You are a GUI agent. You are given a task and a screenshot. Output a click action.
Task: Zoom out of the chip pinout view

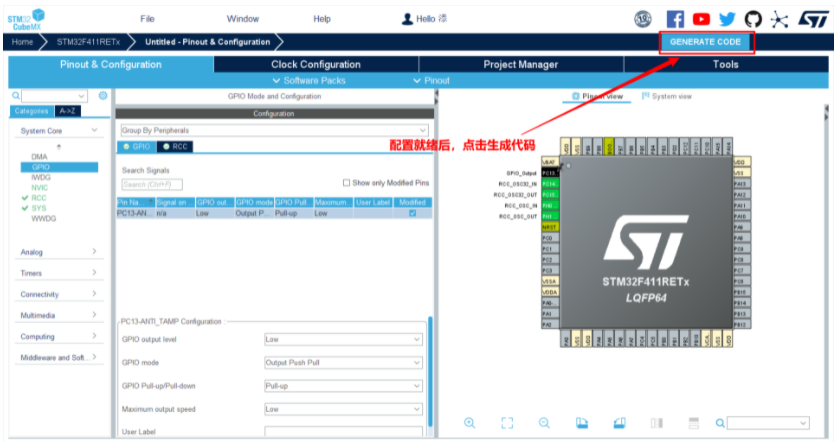tap(544, 423)
